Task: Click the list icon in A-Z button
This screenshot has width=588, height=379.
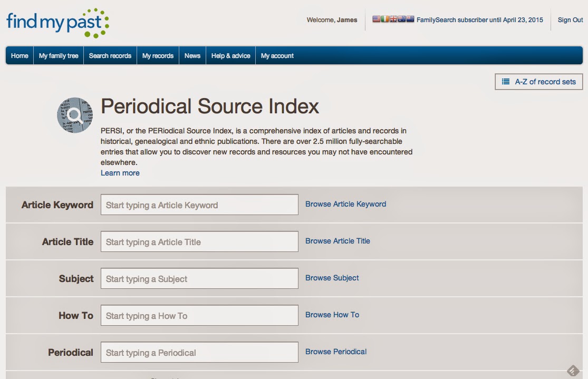Action: (x=506, y=82)
